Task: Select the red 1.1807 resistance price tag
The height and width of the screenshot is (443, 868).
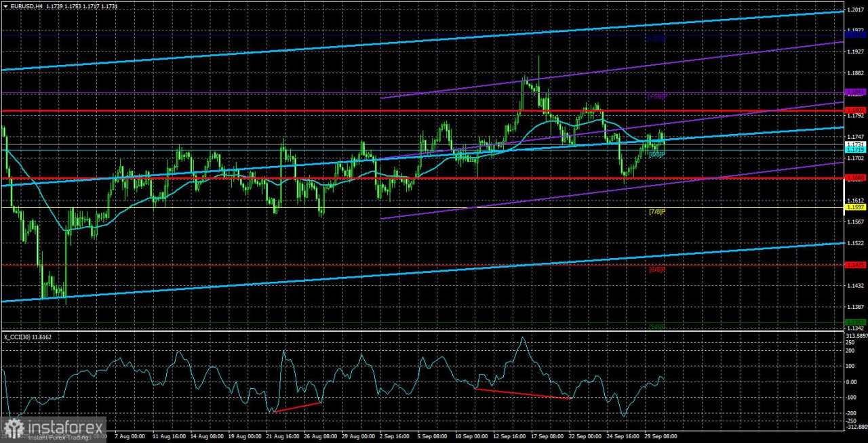Action: pyautogui.click(x=855, y=110)
